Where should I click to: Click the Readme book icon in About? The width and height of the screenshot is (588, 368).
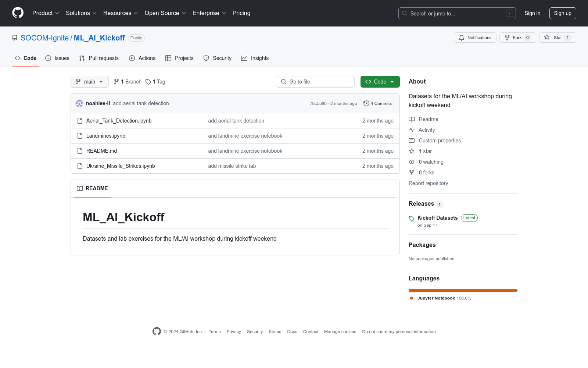[x=412, y=119]
